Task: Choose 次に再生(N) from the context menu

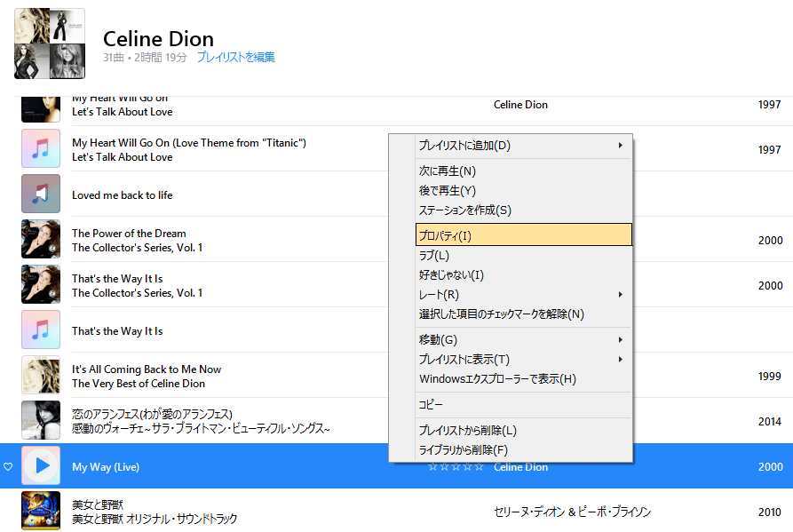Action: coord(524,171)
